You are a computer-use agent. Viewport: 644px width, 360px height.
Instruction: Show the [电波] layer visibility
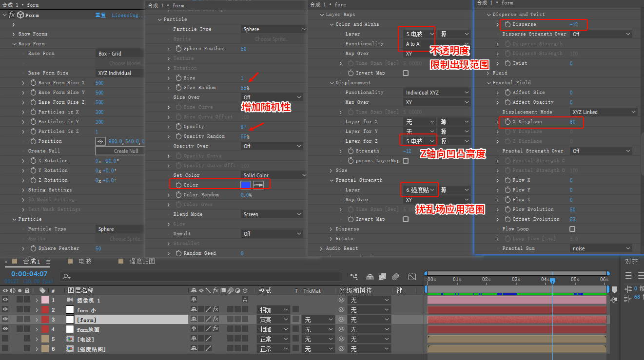5,339
